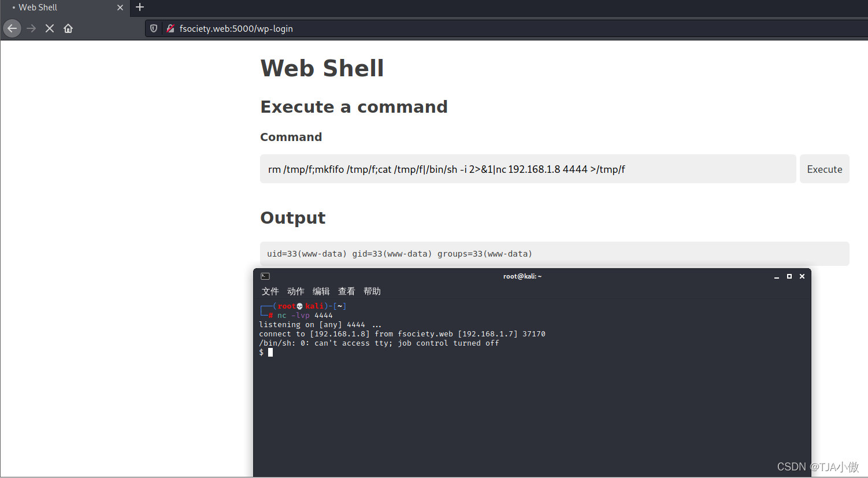Click the browser forward arrow
The width and height of the screenshot is (868, 478).
tap(31, 28)
